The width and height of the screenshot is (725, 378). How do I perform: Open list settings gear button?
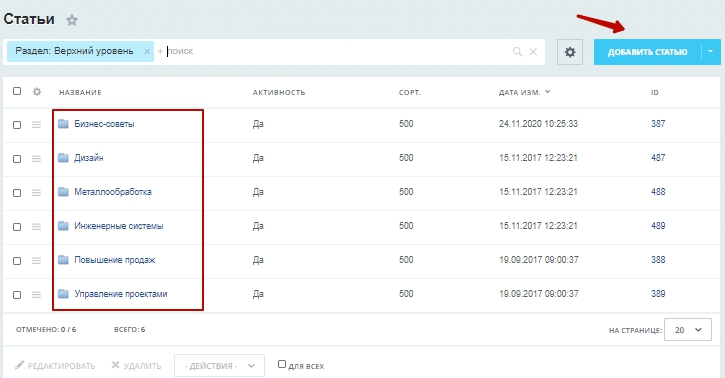pyautogui.click(x=570, y=52)
